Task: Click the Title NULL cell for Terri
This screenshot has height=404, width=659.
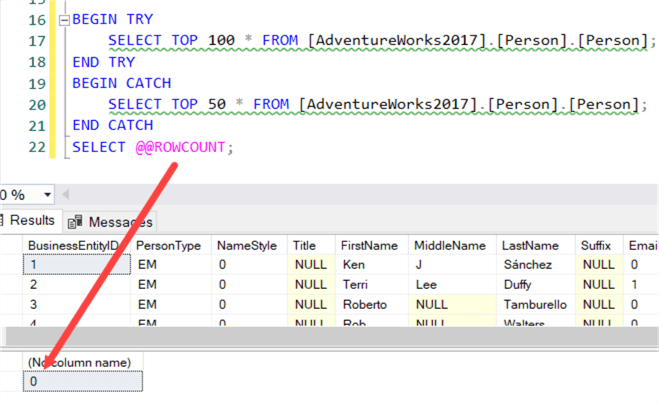Action: pos(311,285)
